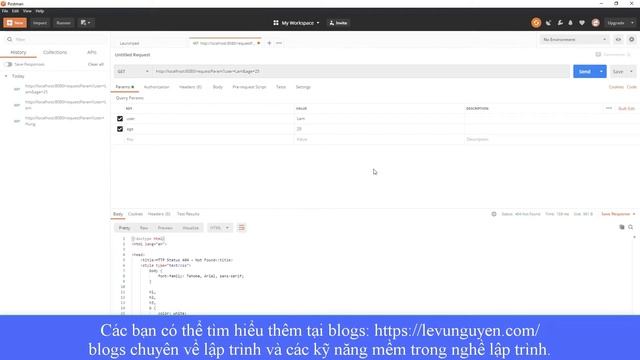The height and width of the screenshot is (360, 640).
Task: Open the File menu
Action: [x=5, y=11]
